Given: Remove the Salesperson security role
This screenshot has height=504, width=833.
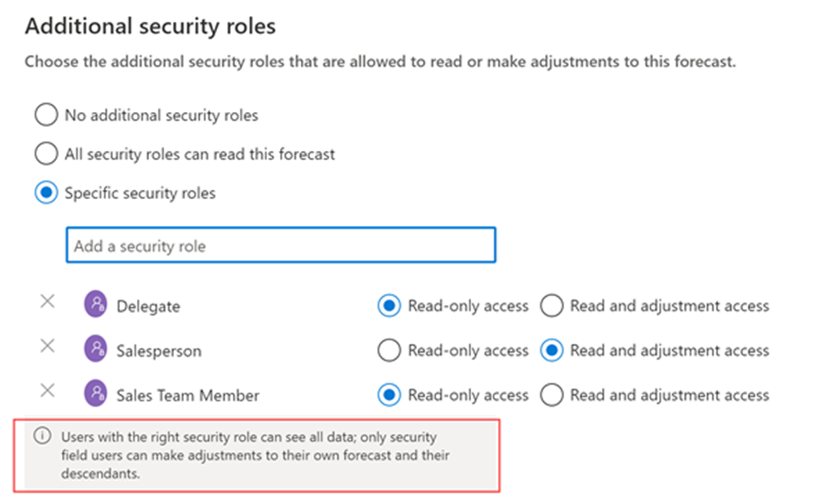Looking at the screenshot, I should 47,346.
